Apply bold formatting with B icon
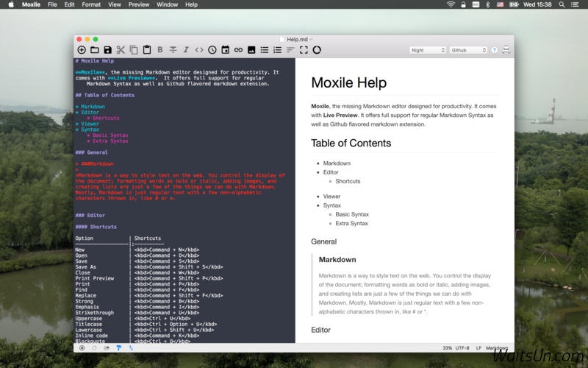This screenshot has height=368, width=588. (x=159, y=49)
